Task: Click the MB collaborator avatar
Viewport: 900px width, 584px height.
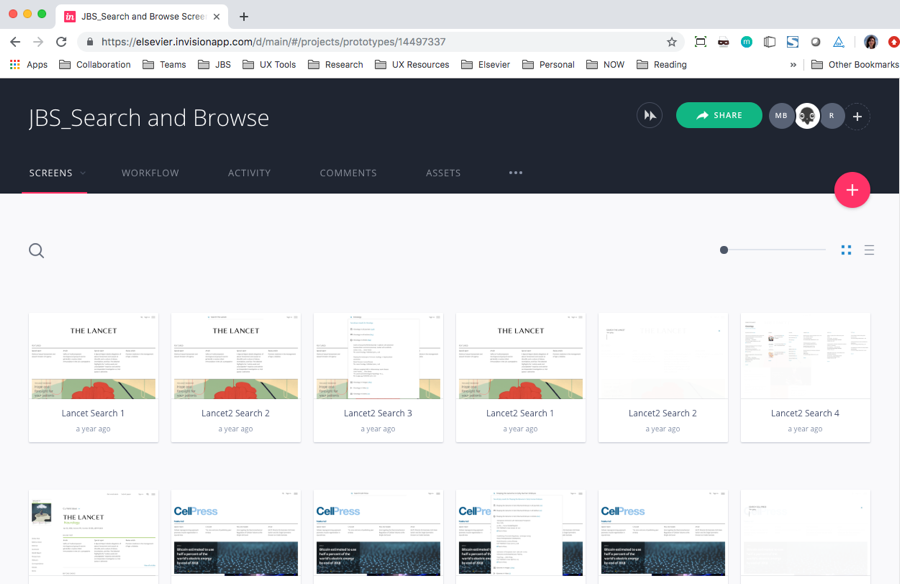Action: click(781, 116)
